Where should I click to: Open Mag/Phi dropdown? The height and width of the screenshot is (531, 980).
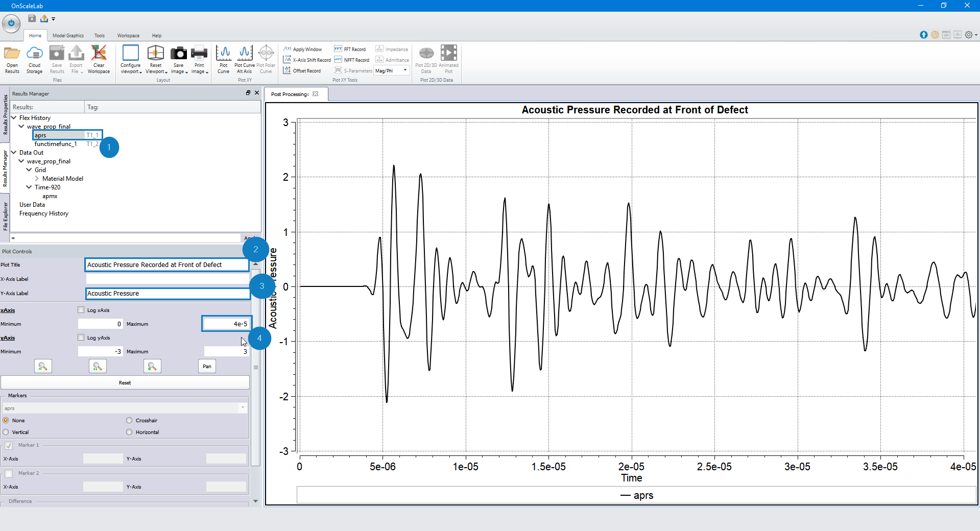[x=392, y=70]
